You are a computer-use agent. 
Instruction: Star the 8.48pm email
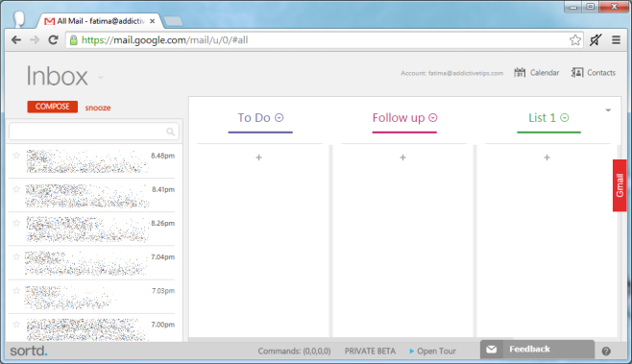tap(16, 156)
